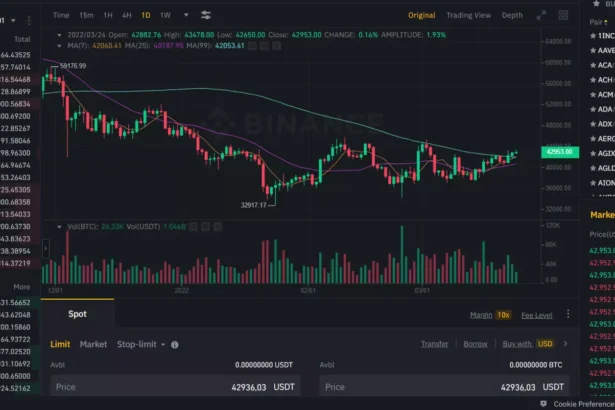Show favorites star tab at top right

pos(596,4)
